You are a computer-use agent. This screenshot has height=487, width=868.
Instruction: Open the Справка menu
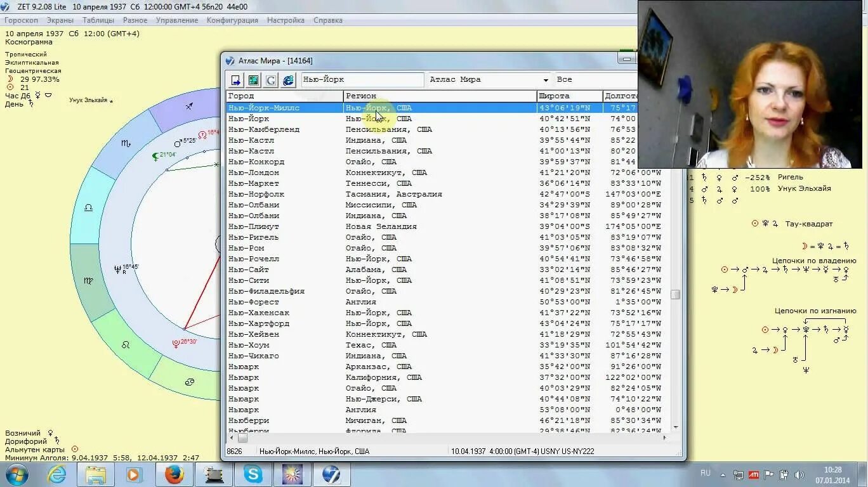coord(328,20)
